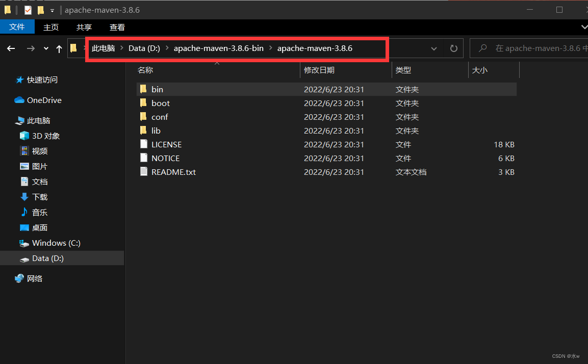
Task: Click the New Folder quick access icon
Action: pyautogui.click(x=41, y=10)
